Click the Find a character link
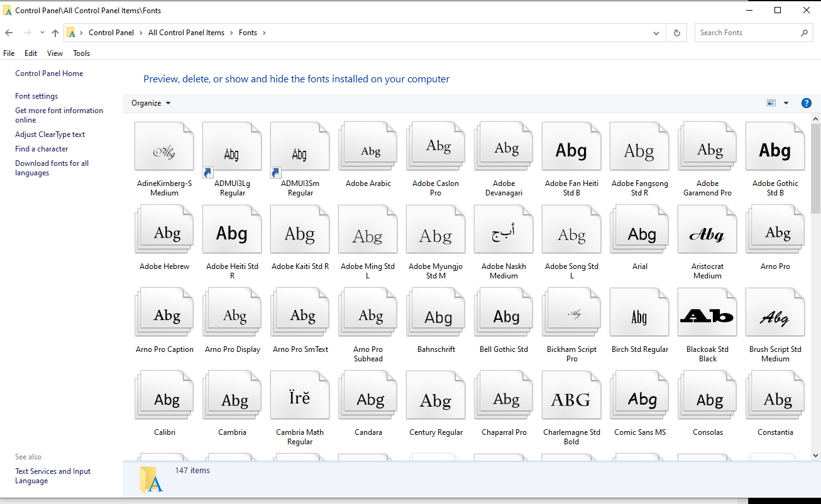Viewport: 821px width, 504px height. point(41,148)
